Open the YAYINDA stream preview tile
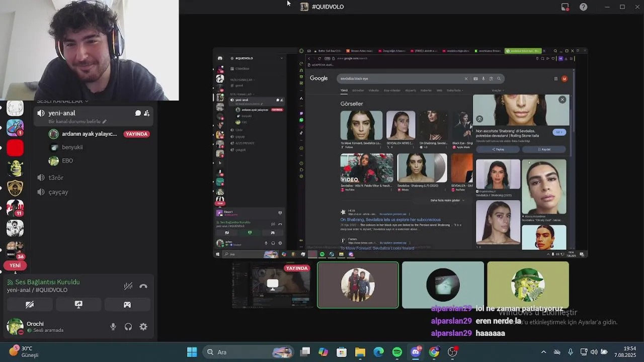 (x=272, y=285)
